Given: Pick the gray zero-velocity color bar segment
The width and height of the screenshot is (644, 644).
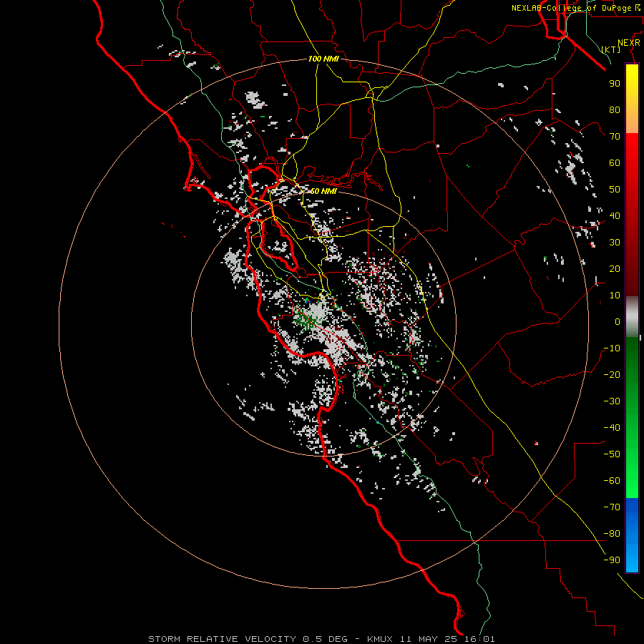Looking at the screenshot, I should pyautogui.click(x=632, y=316).
